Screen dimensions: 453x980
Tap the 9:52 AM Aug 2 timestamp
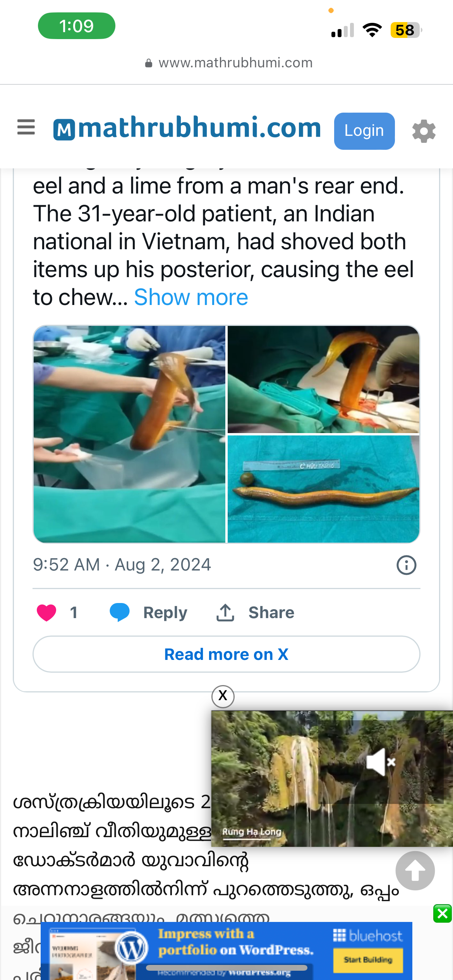click(x=122, y=565)
